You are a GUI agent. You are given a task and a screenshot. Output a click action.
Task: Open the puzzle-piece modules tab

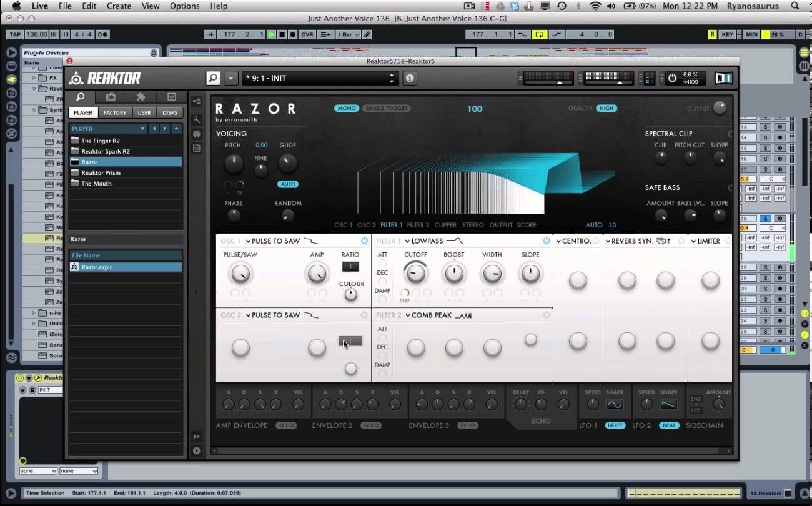[x=141, y=97]
